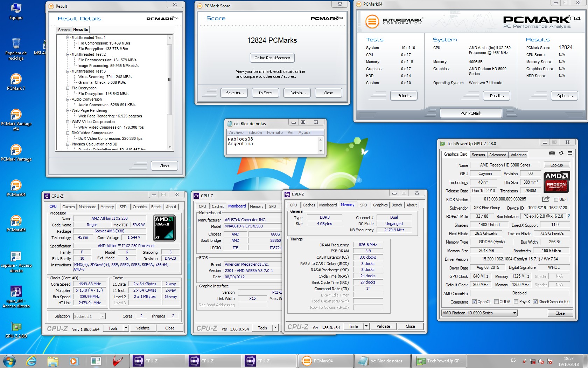
Task: Click the AMD Athlon II logo in CPU-Z
Action: [x=164, y=228]
